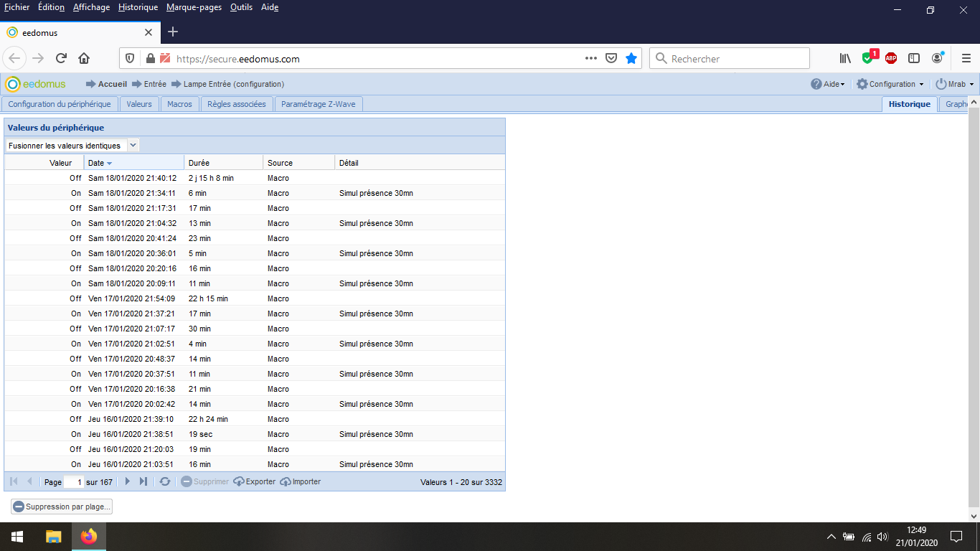
Task: Expand the Fusionner les valeurs identiques dropdown
Action: 133,145
